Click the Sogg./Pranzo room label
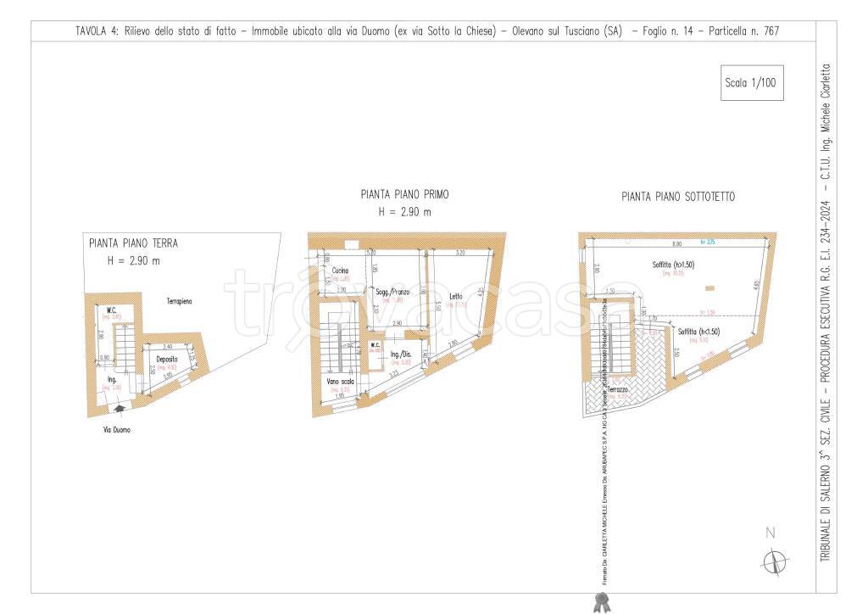 click(391, 292)
